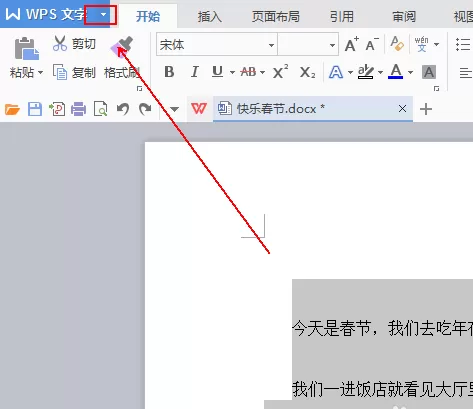
Task: Clear formatting with the eraser icon
Action: click(397, 44)
